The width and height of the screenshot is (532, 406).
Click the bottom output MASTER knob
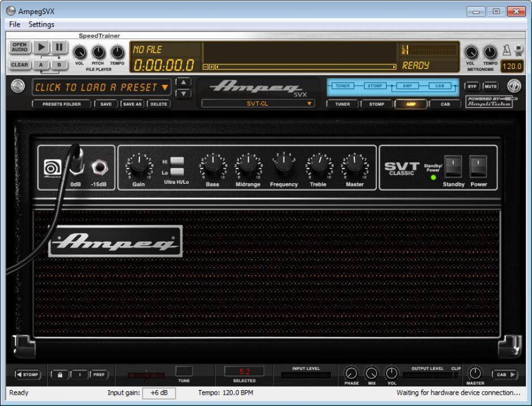click(x=475, y=373)
